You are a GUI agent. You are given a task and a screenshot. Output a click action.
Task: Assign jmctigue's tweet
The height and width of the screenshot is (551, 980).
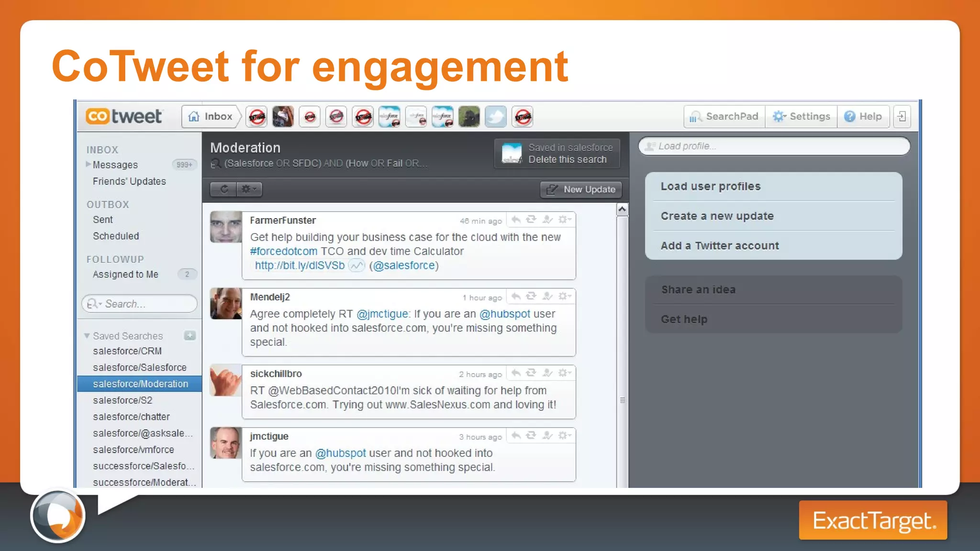[x=547, y=435]
